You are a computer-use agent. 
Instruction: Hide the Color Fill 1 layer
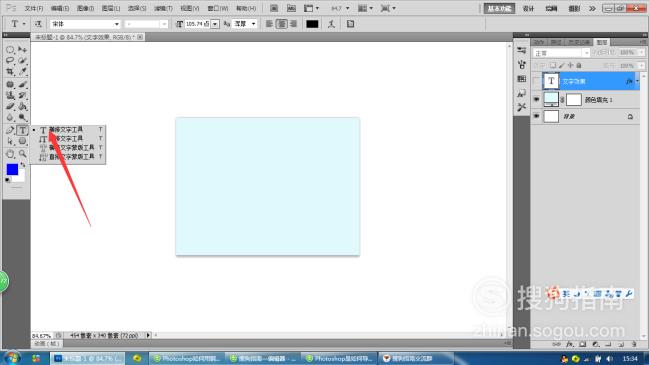tap(536, 99)
